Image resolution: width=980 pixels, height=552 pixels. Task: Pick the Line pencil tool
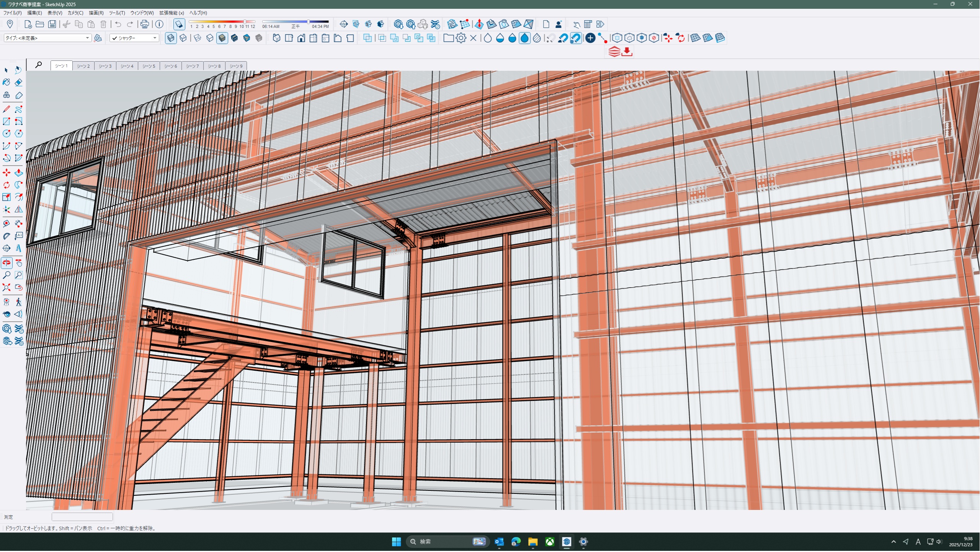[x=7, y=109]
